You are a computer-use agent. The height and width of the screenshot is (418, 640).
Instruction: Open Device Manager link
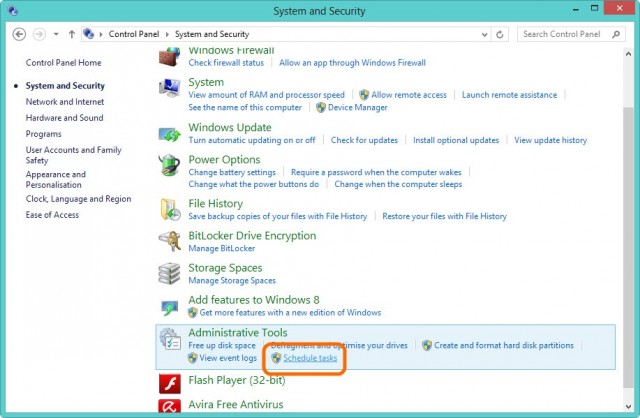(358, 108)
